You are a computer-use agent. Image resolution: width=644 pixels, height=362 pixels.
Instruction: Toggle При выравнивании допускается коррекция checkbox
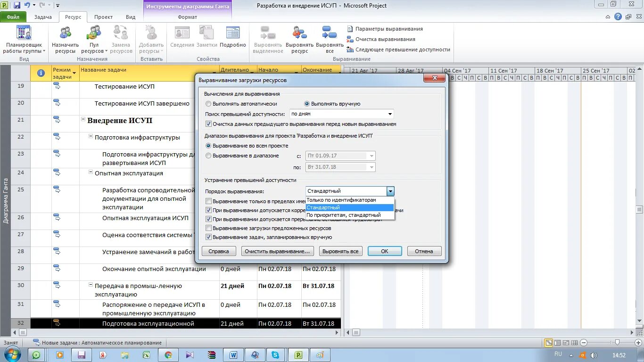coord(209,210)
